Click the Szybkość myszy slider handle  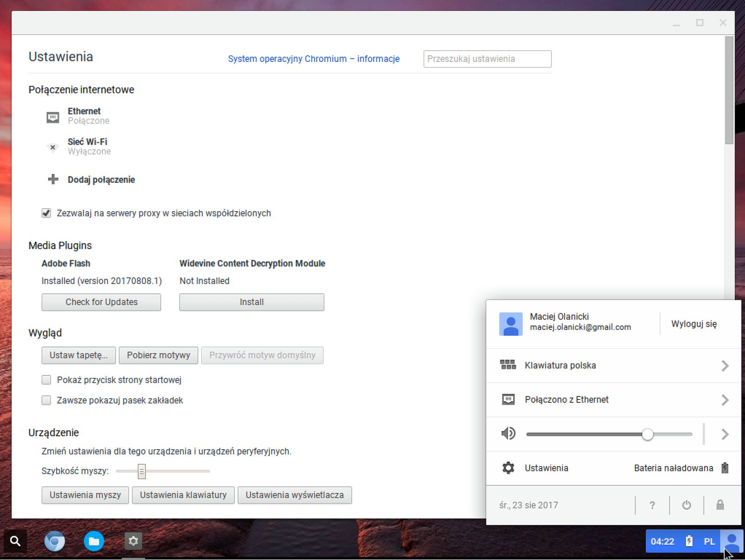coord(142,471)
